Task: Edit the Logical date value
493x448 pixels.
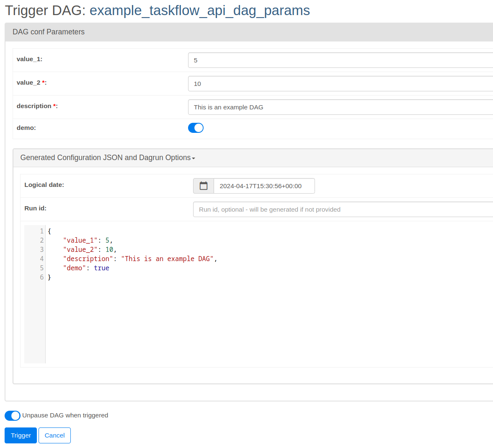Action: point(264,186)
